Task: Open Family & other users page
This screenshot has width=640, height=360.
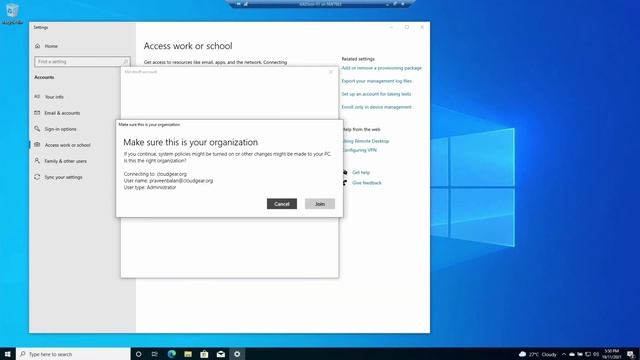Action: [x=65, y=161]
